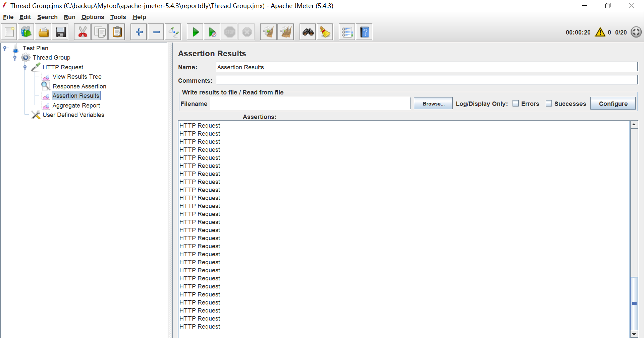Click the scrollbar down arrow
Image resolution: width=644 pixels, height=338 pixels.
coord(634,334)
